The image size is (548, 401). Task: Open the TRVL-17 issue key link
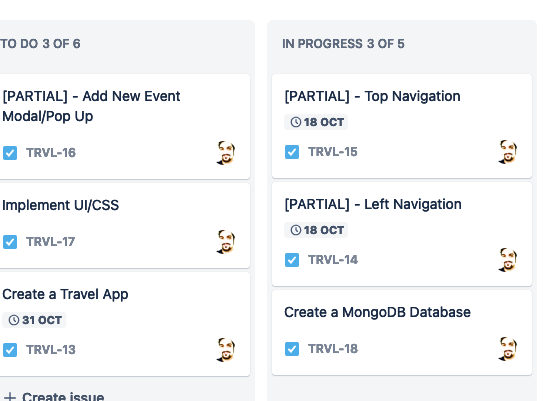pyautogui.click(x=51, y=242)
